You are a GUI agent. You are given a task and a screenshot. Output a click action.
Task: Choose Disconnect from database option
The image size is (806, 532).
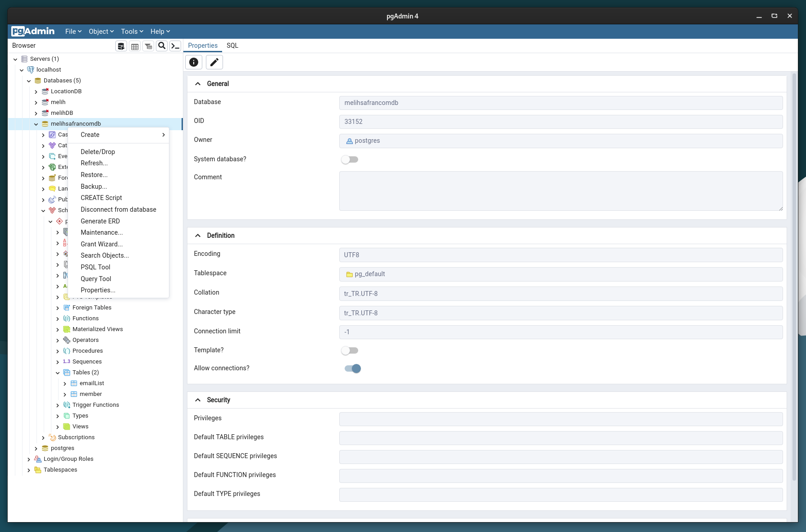(x=118, y=209)
